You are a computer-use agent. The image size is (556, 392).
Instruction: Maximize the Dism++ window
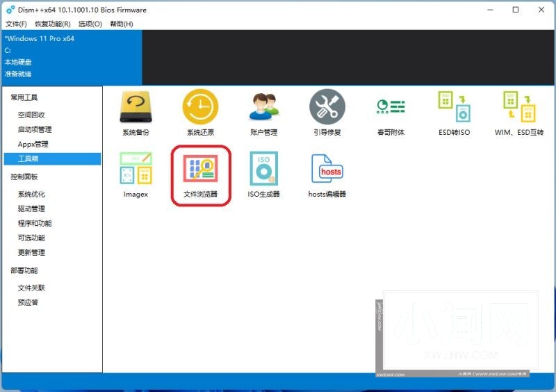[516, 10]
